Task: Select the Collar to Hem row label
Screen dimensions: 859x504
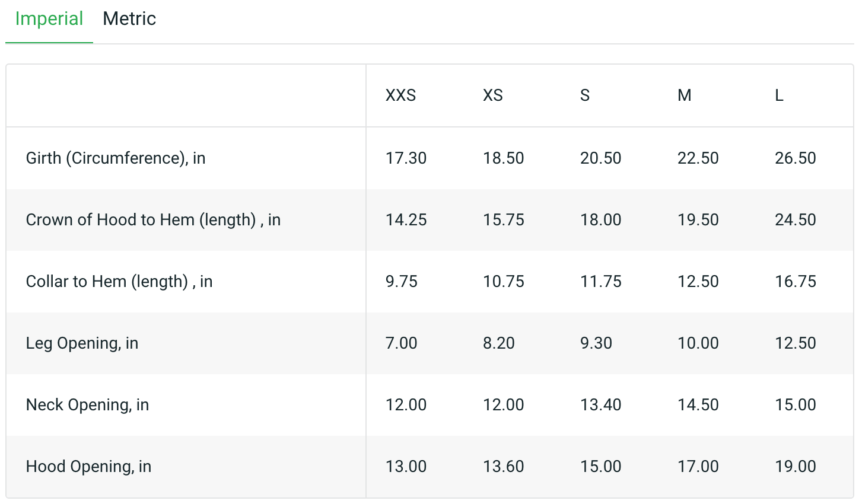Action: (x=119, y=282)
